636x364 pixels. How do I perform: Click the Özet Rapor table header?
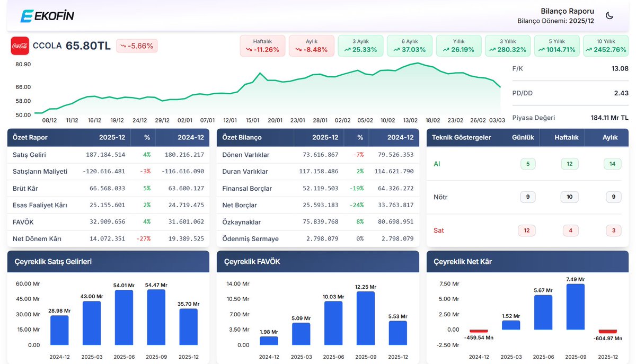tap(30, 137)
